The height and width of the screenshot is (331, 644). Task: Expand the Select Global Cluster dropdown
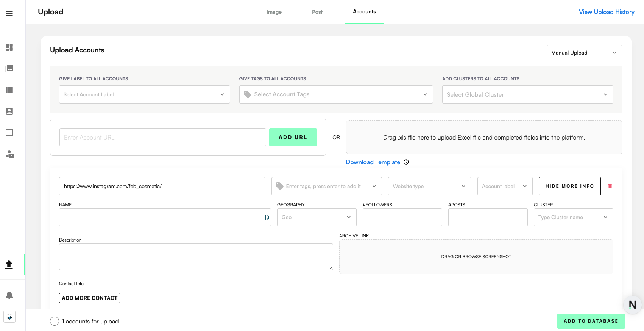(527, 94)
